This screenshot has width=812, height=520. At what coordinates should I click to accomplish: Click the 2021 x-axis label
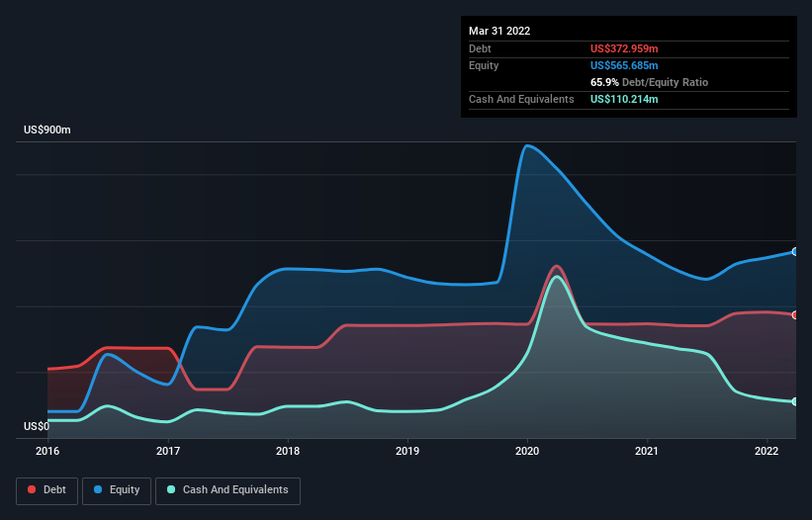click(647, 451)
